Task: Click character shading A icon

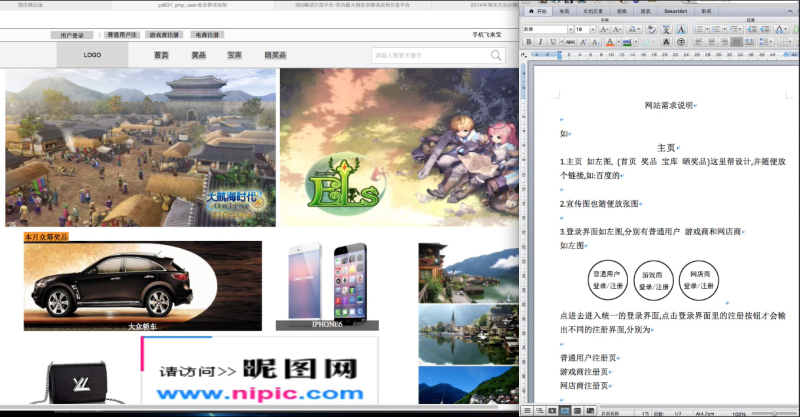Action: click(666, 42)
